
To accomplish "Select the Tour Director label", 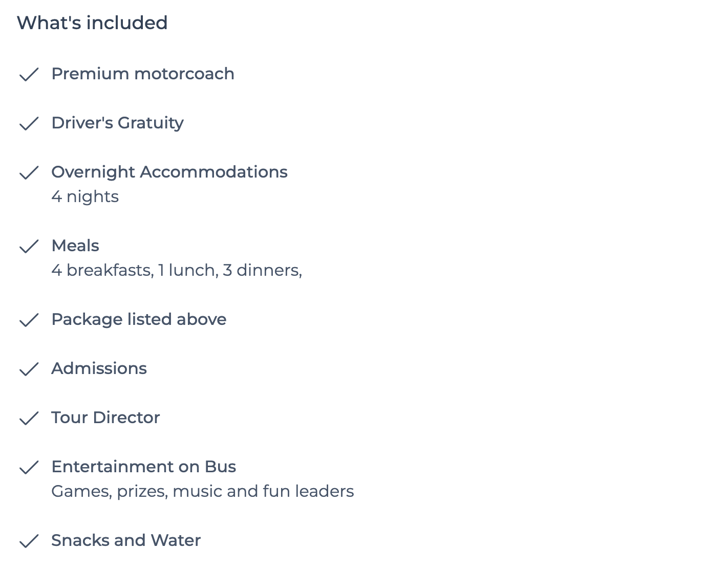I will 105,418.
